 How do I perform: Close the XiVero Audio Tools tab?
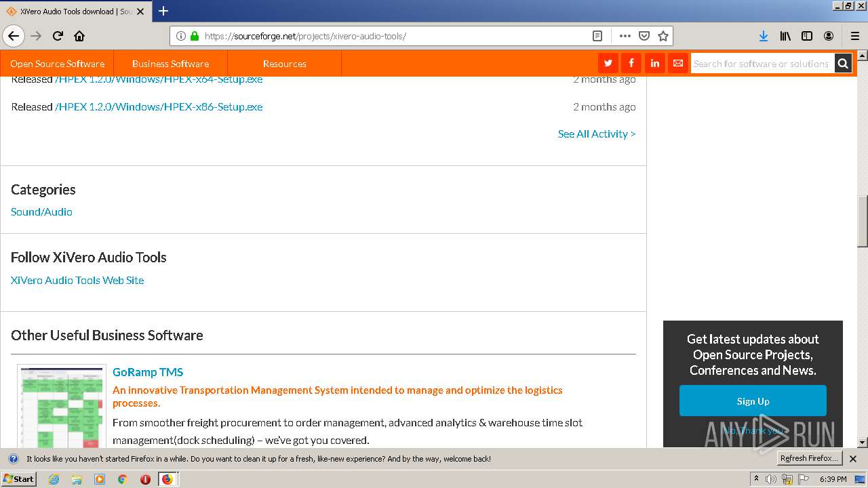140,12
